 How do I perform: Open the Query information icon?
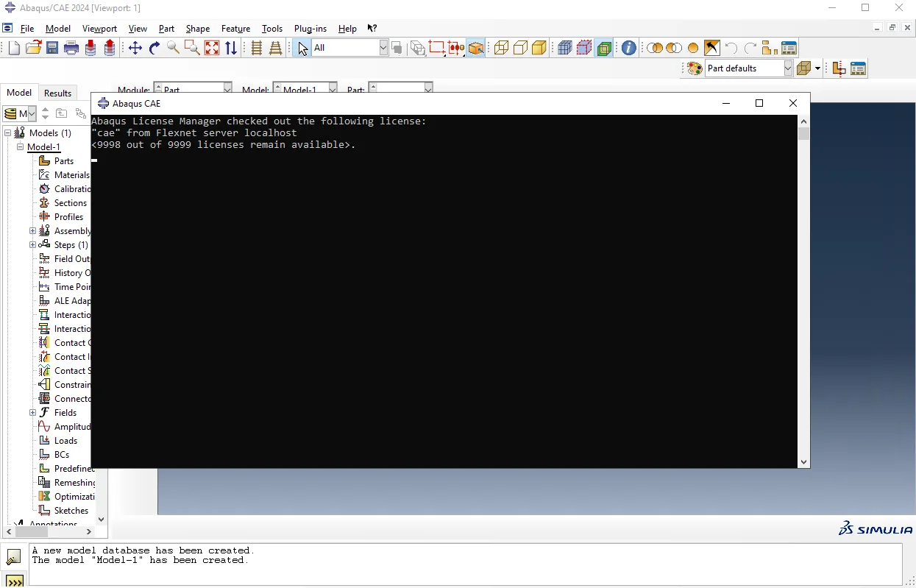(x=629, y=48)
